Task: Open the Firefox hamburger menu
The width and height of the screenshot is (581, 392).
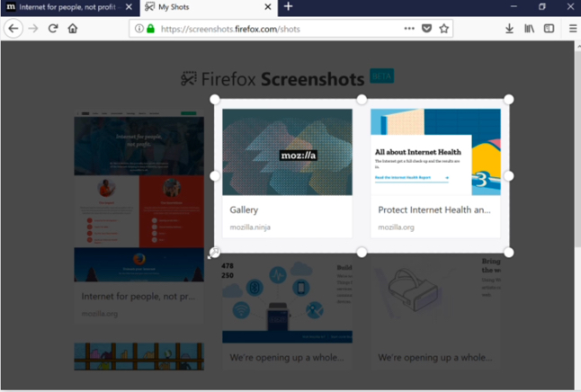Action: click(573, 29)
